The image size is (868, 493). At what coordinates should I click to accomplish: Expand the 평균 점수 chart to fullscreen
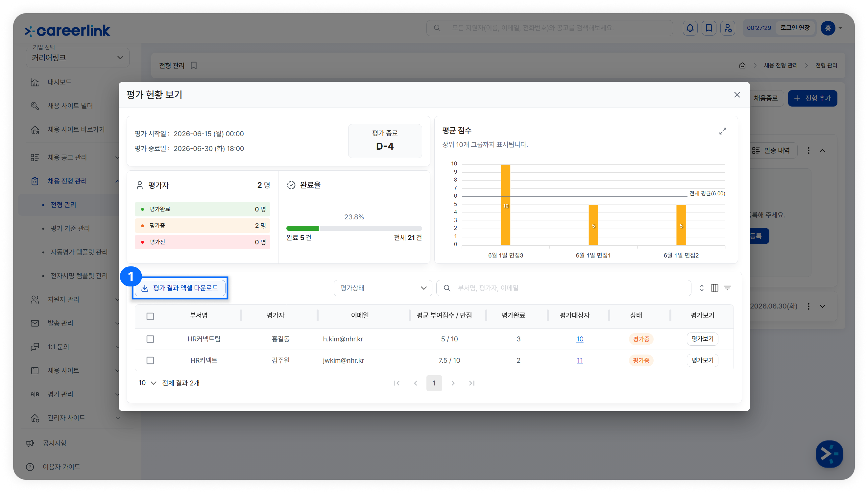(723, 131)
